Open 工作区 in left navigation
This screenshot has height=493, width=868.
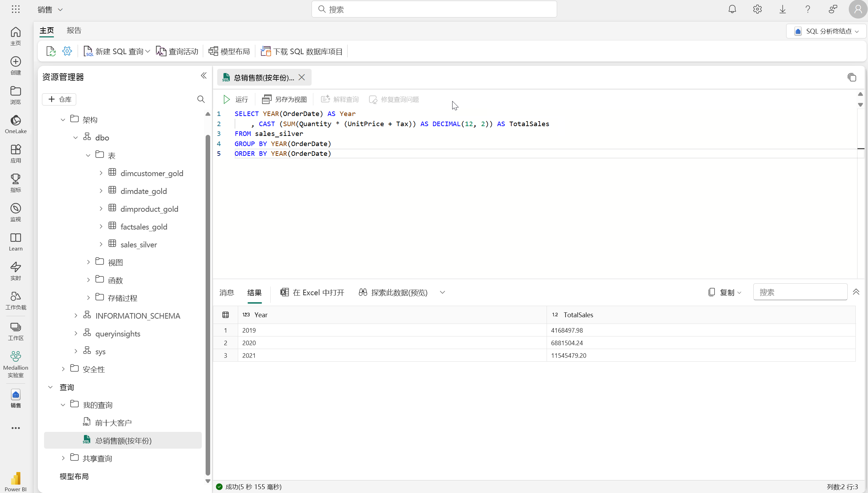pos(16,331)
